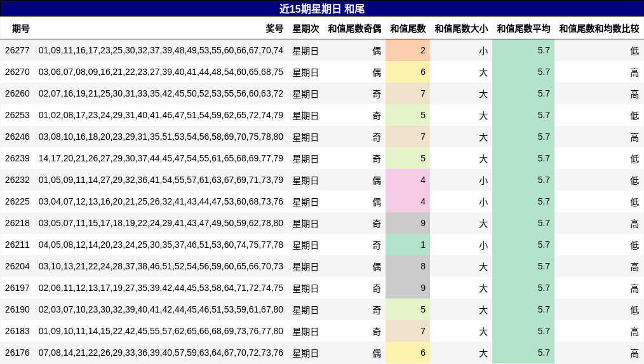The image size is (644, 364).
Task: Select issue number 26253
Action: tap(17, 116)
